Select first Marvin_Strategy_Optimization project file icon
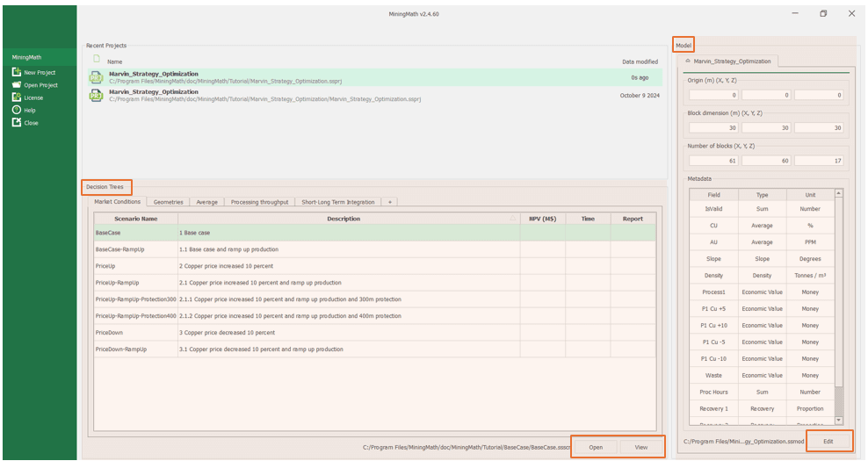The image size is (868, 461). click(x=96, y=77)
